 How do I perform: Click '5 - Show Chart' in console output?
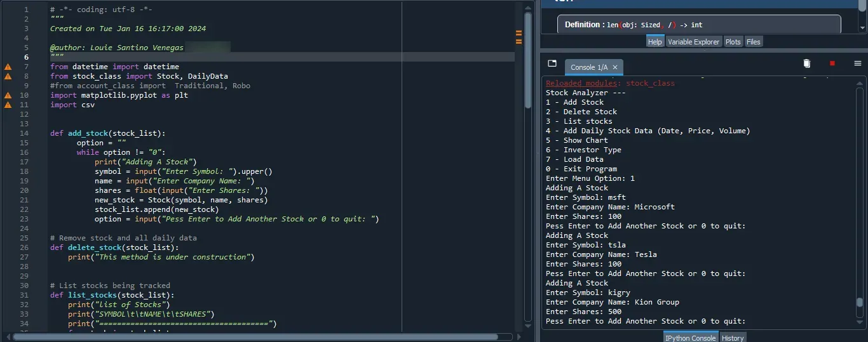click(577, 140)
